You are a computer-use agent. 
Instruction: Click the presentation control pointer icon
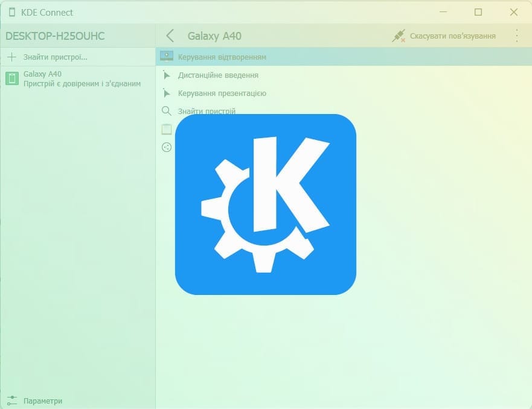[x=167, y=94]
